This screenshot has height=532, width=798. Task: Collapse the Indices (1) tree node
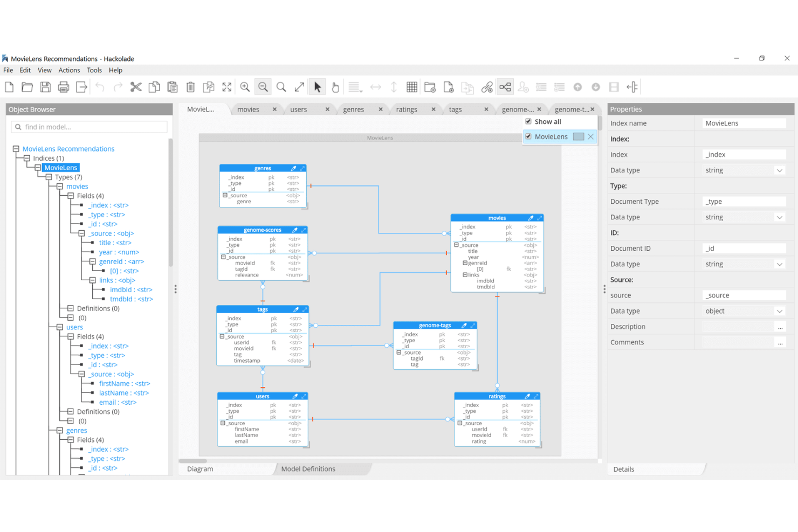click(27, 158)
